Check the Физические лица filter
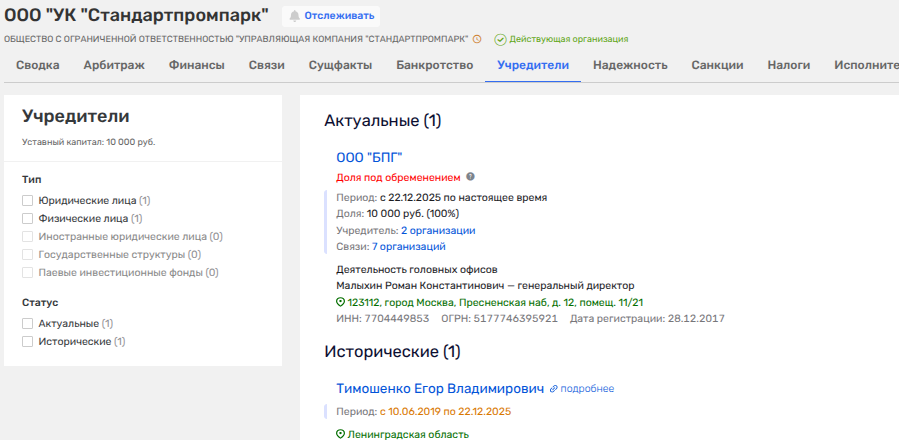Image resolution: width=899 pixels, height=440 pixels. (28, 218)
